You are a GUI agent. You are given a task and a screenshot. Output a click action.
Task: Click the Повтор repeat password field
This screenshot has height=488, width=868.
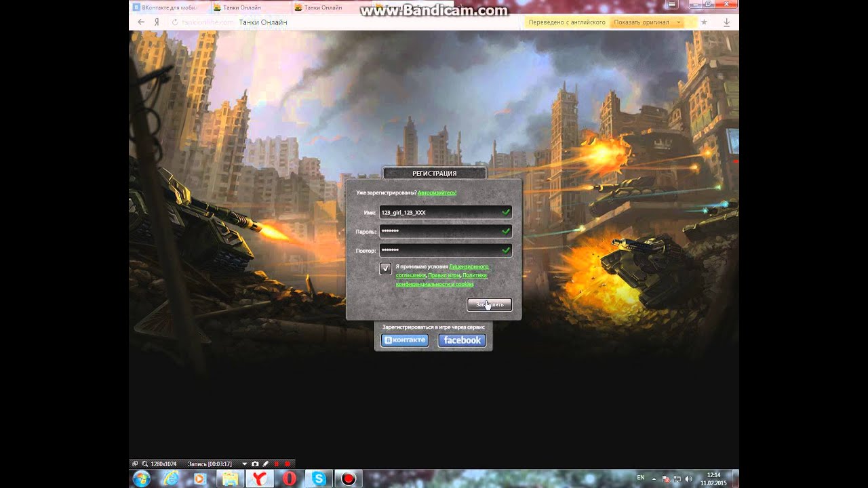[446, 250]
